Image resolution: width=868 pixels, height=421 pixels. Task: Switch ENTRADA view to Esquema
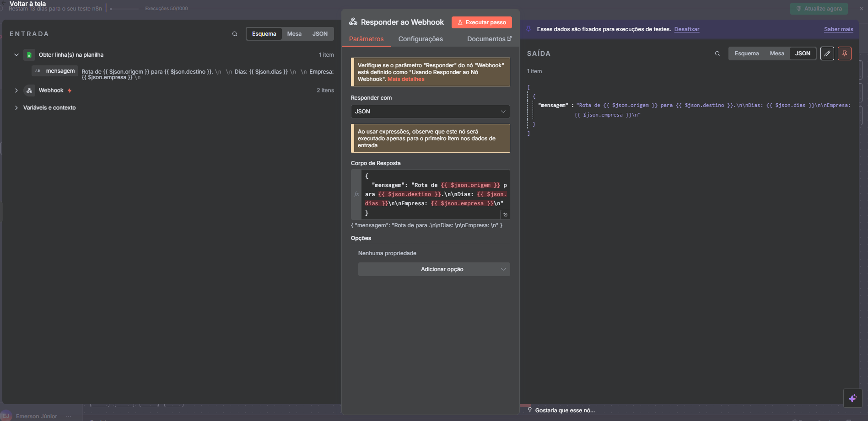(x=264, y=34)
